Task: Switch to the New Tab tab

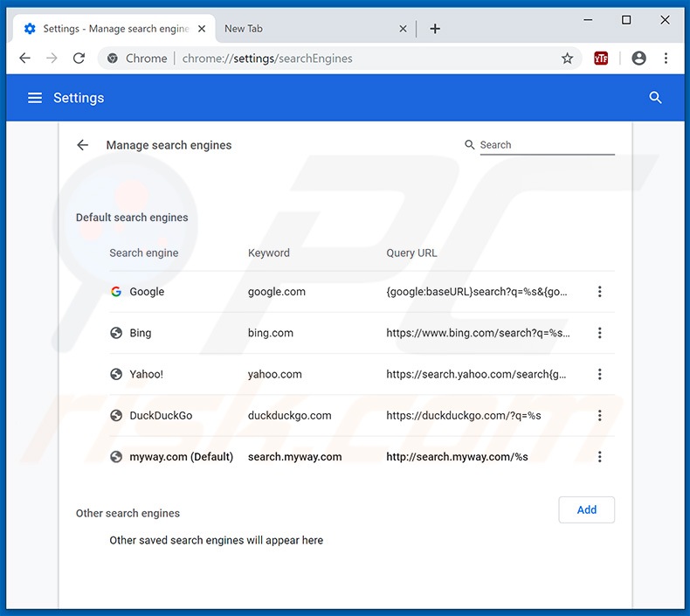Action: [314, 29]
